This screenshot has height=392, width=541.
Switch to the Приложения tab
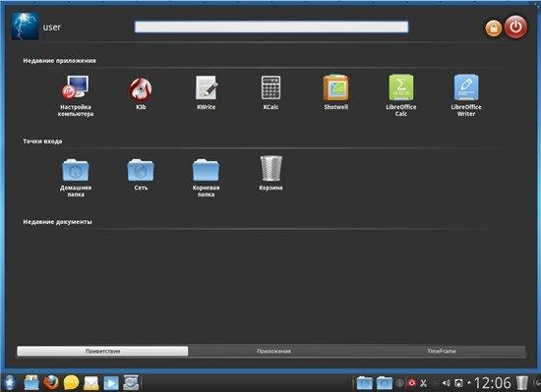click(x=274, y=351)
